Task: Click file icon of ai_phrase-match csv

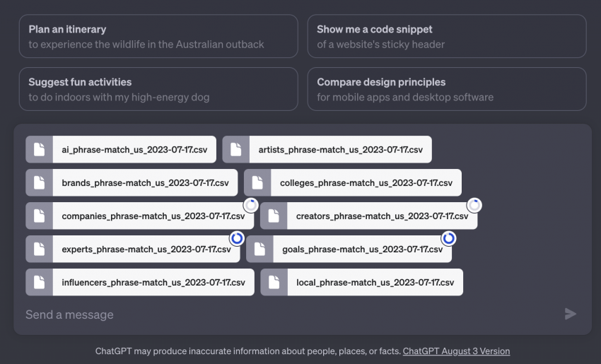Action: 40,150
